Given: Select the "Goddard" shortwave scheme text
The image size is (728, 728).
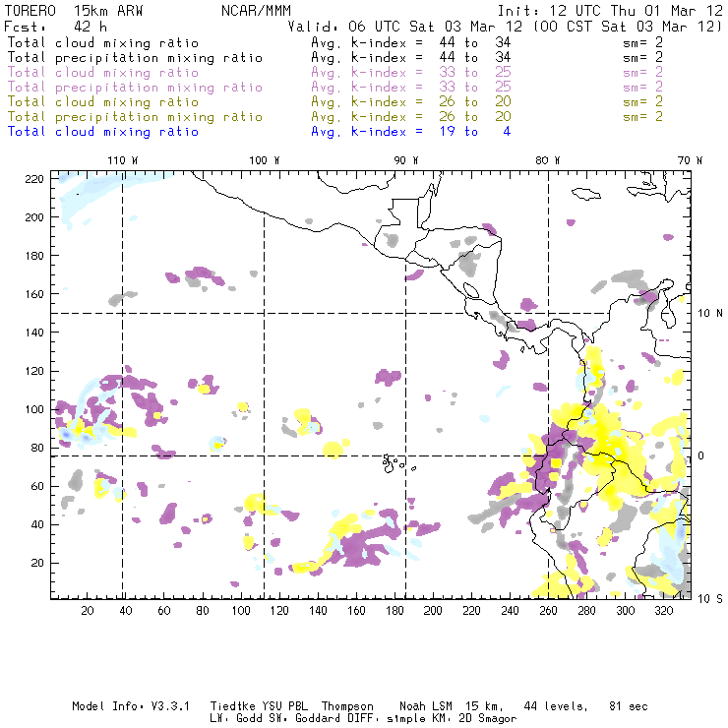Looking at the screenshot, I should point(318,719).
